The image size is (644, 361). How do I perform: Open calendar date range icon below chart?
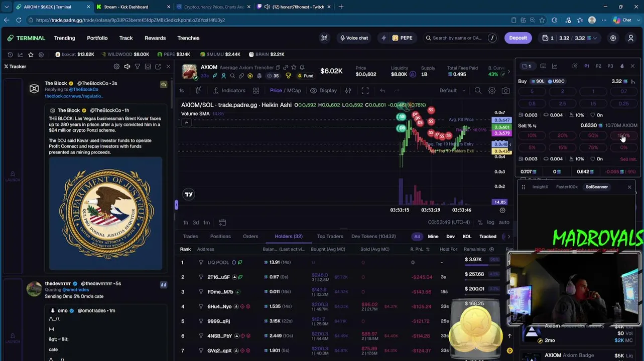click(x=222, y=223)
